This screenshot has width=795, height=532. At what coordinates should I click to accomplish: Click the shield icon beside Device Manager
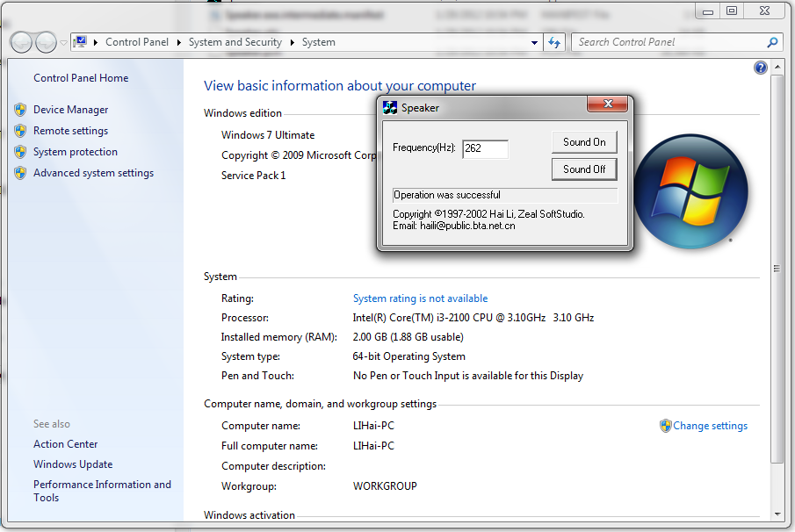point(20,110)
